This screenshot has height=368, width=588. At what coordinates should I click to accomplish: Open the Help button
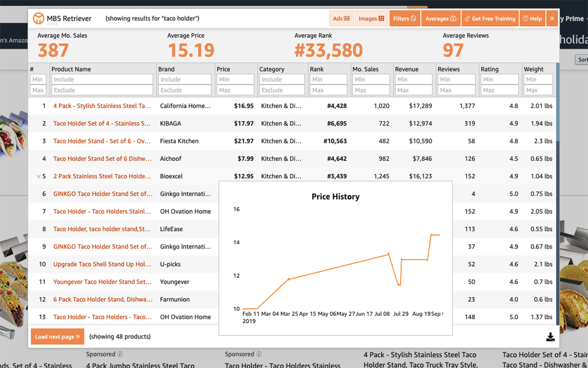point(532,18)
